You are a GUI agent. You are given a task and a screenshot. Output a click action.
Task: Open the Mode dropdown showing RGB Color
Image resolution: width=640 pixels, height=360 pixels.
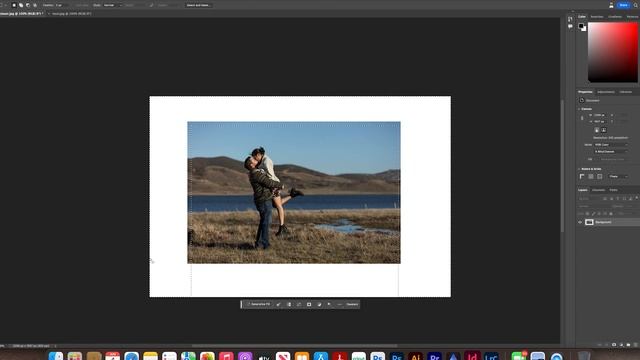pyautogui.click(x=611, y=144)
